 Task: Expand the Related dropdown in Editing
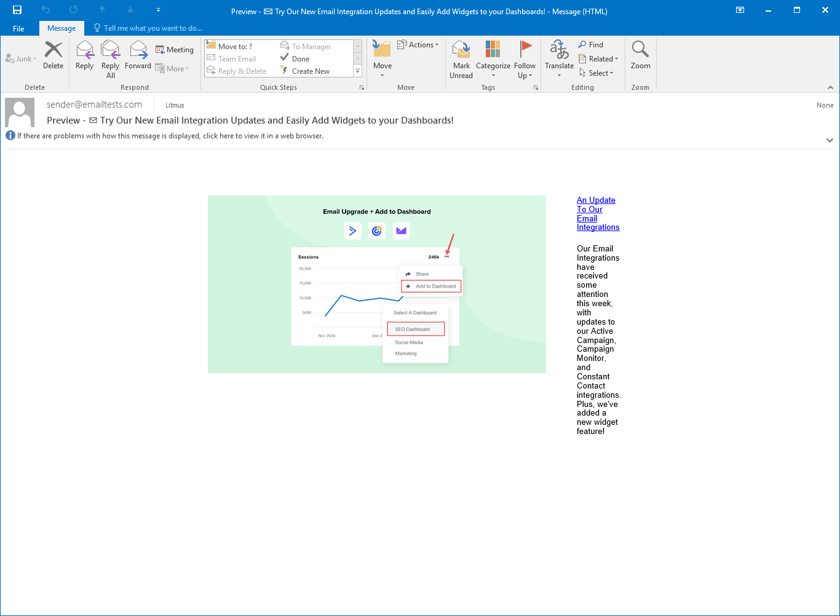[598, 58]
